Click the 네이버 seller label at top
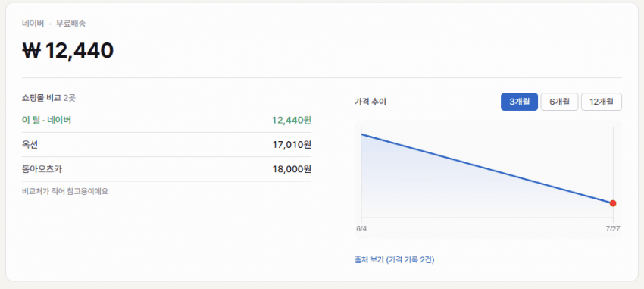The image size is (644, 289). coord(33,24)
